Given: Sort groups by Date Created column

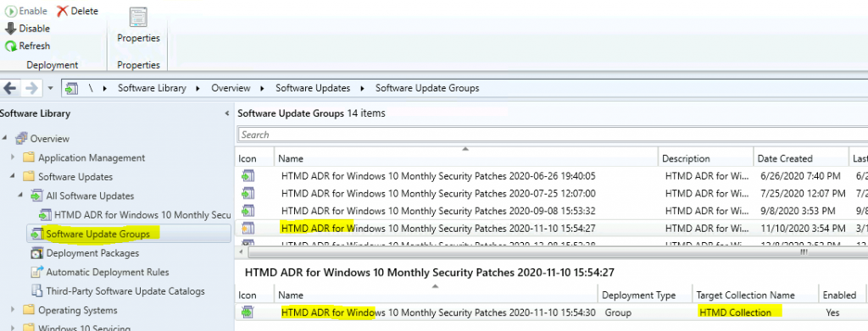Looking at the screenshot, I should click(801, 158).
